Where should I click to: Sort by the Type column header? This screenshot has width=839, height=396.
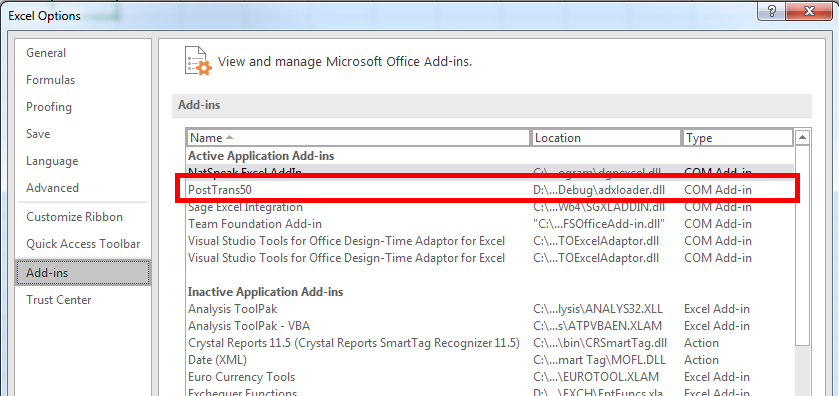(737, 138)
